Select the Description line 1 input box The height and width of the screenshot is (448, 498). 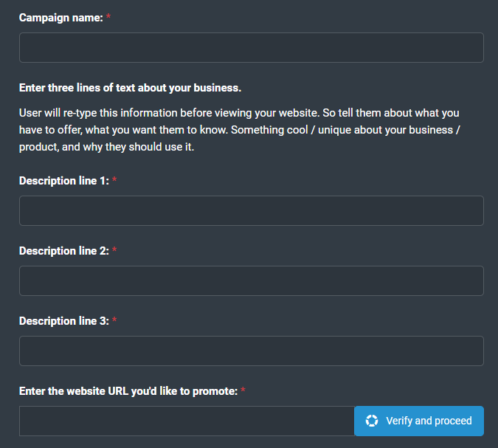252,210
